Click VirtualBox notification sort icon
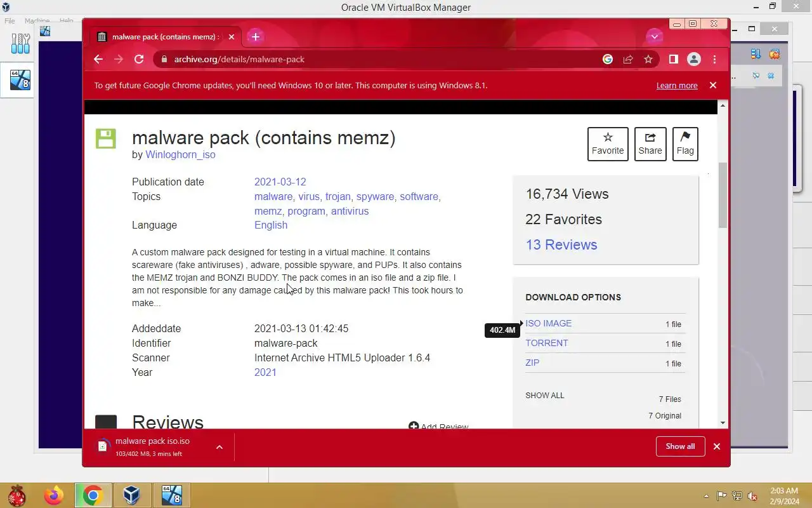The width and height of the screenshot is (812, 508). [756, 55]
